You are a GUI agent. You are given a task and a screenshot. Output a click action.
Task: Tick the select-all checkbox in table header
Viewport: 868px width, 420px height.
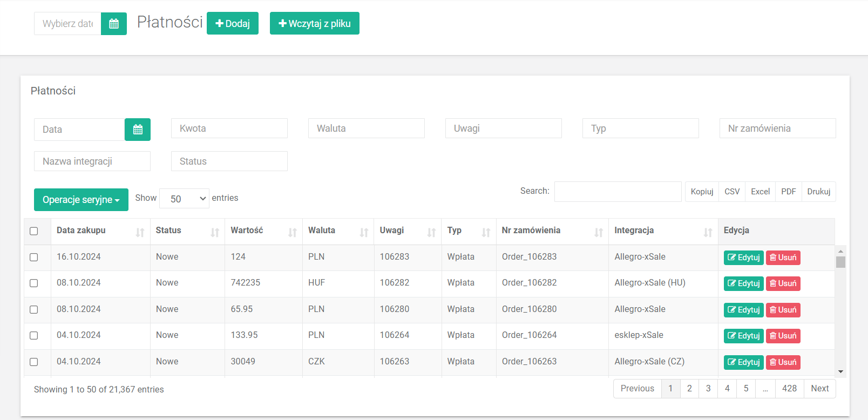click(x=34, y=231)
